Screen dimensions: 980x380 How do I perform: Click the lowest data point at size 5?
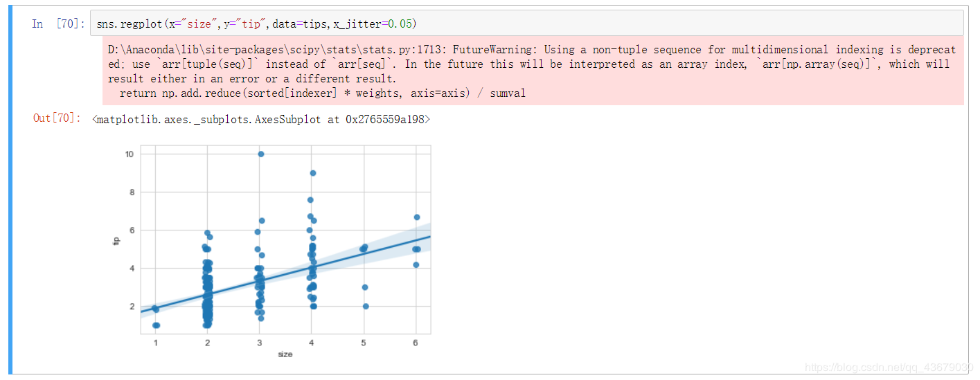coord(366,306)
